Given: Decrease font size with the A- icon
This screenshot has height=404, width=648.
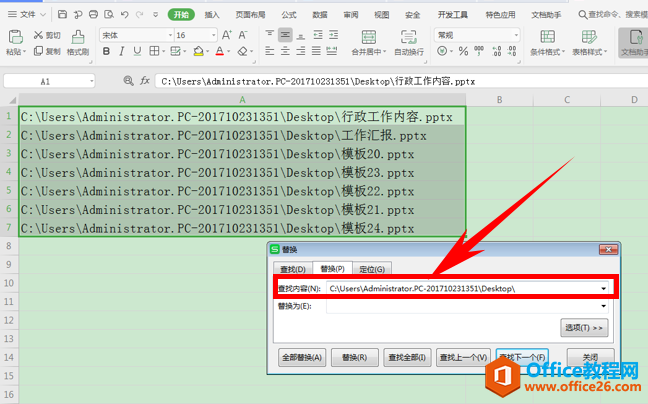Looking at the screenshot, I should pos(243,35).
